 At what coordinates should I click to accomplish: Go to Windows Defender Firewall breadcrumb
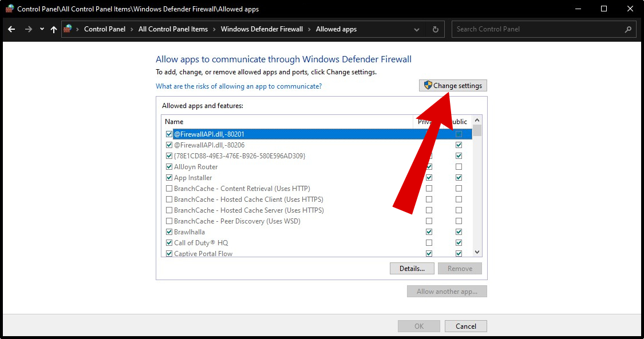[x=262, y=29]
